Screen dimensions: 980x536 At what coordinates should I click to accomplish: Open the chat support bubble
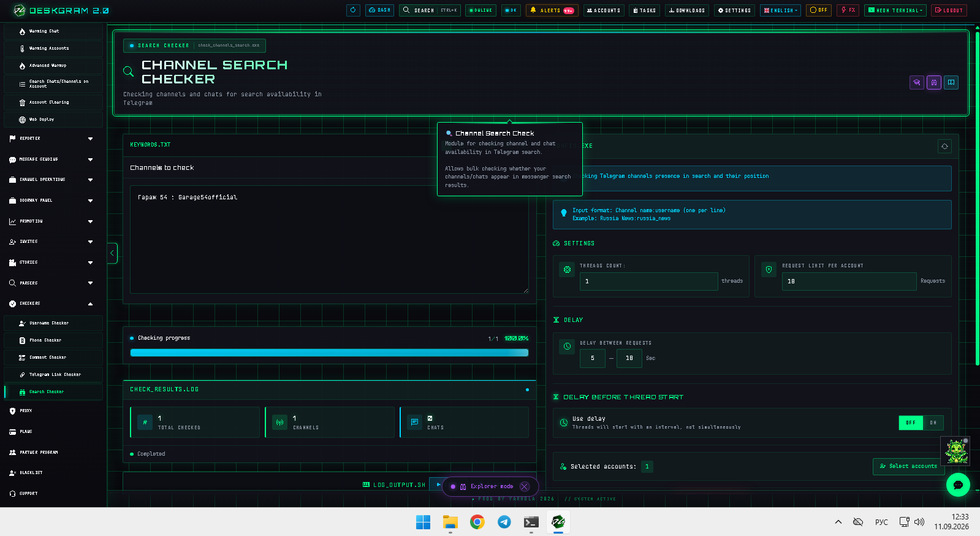pos(957,484)
